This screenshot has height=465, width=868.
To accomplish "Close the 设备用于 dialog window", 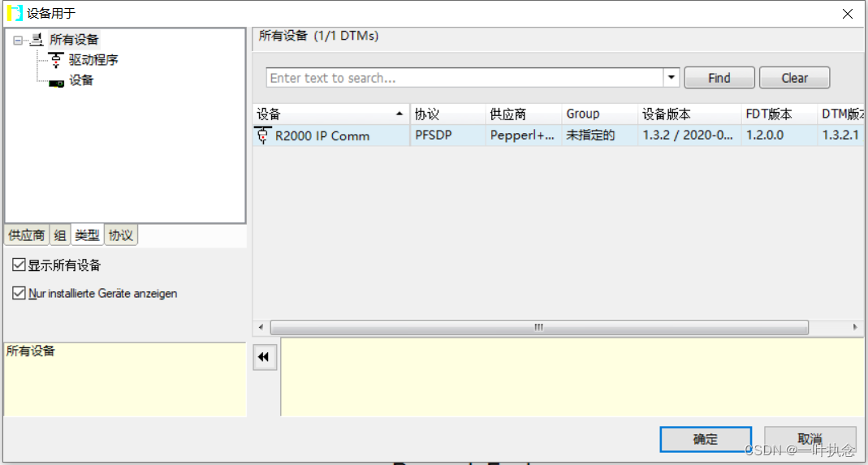I will pyautogui.click(x=848, y=14).
